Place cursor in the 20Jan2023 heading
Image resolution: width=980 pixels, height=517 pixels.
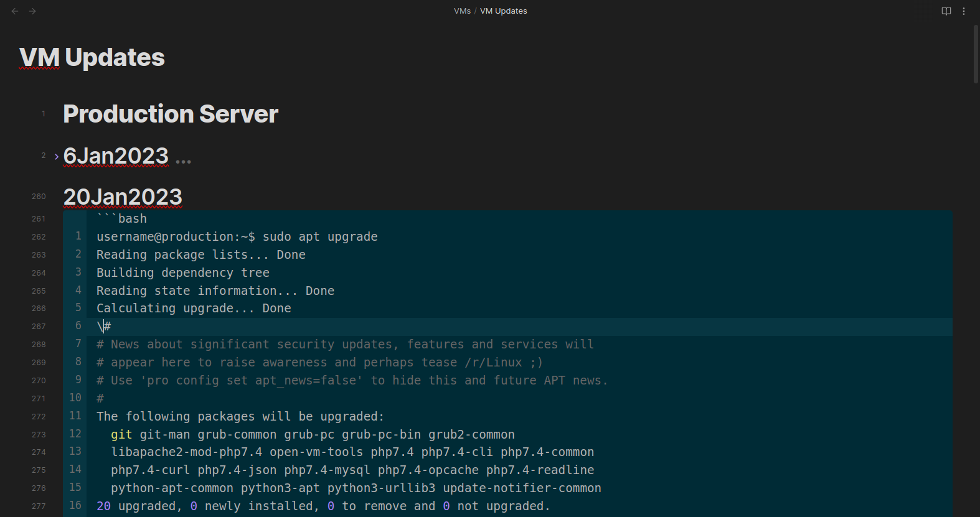click(123, 197)
